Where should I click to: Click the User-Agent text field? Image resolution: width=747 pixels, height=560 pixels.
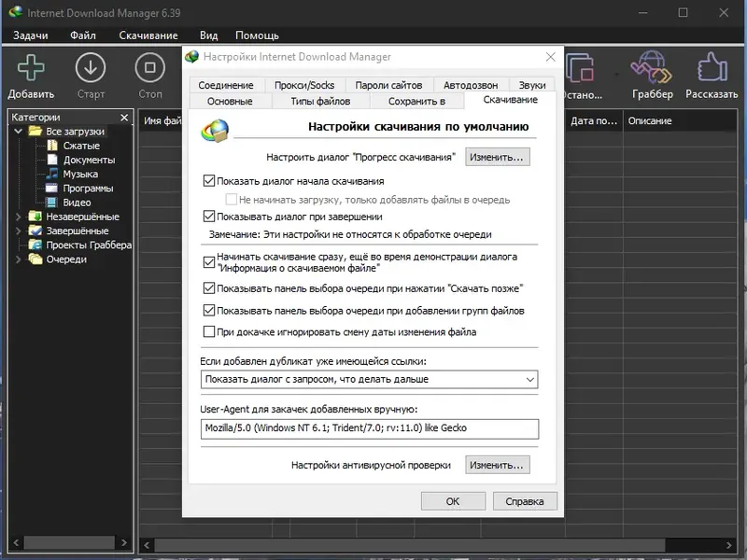click(369, 428)
